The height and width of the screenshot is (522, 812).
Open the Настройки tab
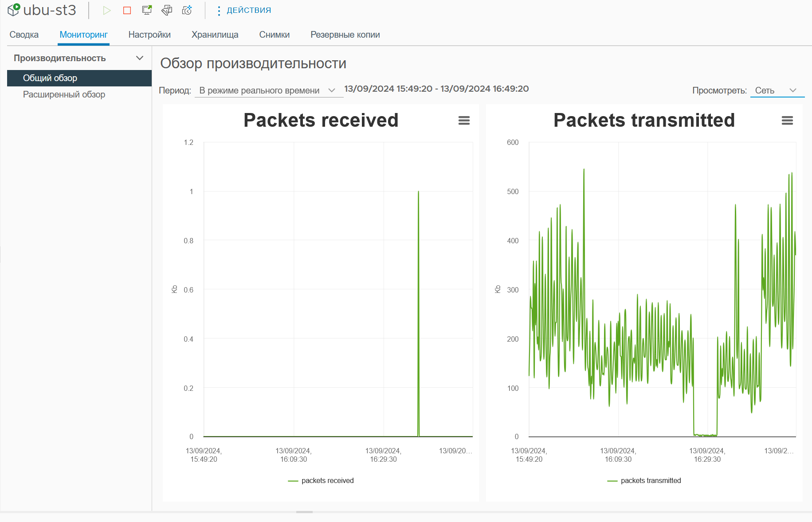click(x=149, y=35)
